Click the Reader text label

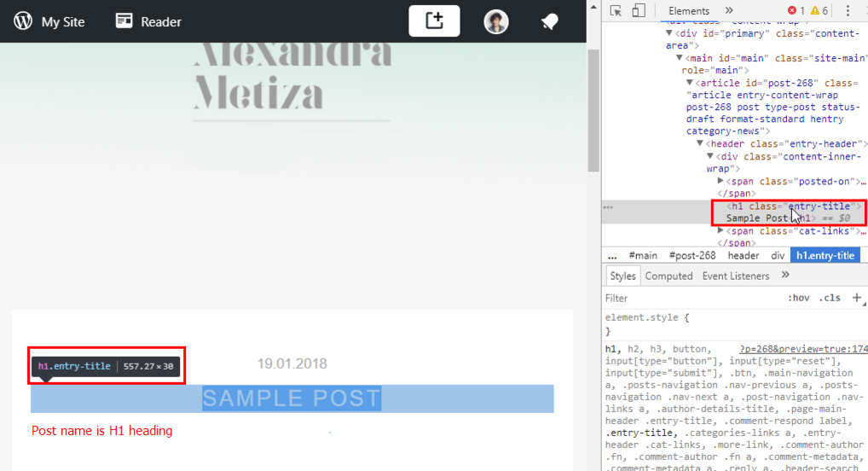click(x=161, y=21)
